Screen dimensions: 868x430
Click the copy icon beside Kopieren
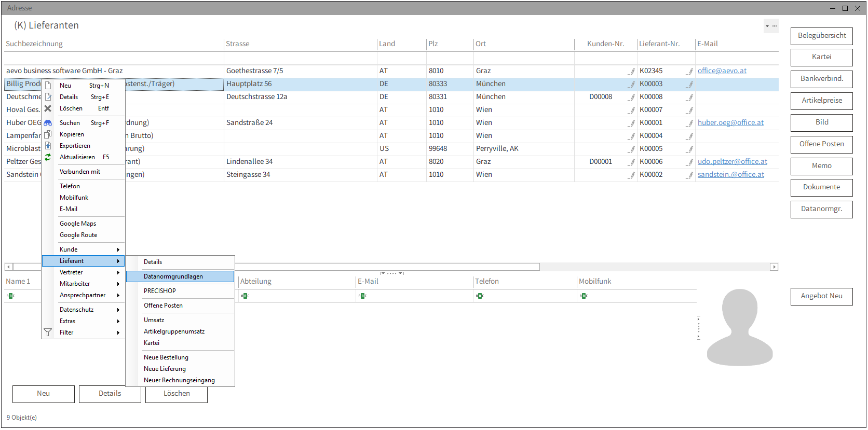coord(48,134)
